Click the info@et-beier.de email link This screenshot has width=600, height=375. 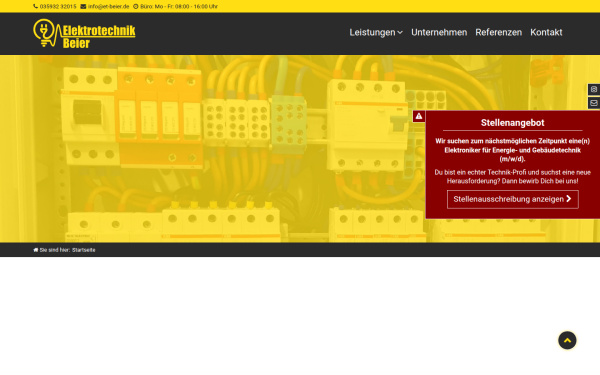click(108, 7)
